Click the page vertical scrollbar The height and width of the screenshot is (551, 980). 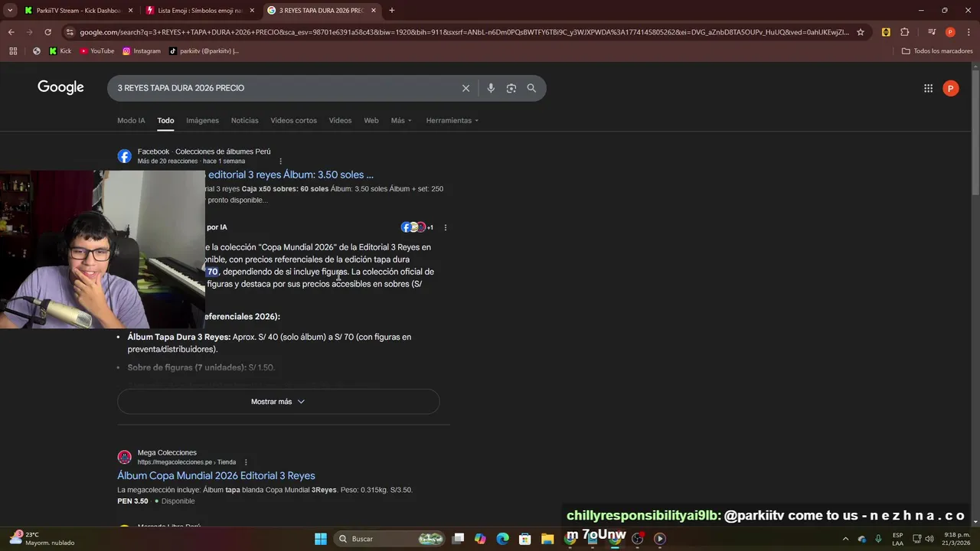(x=975, y=134)
